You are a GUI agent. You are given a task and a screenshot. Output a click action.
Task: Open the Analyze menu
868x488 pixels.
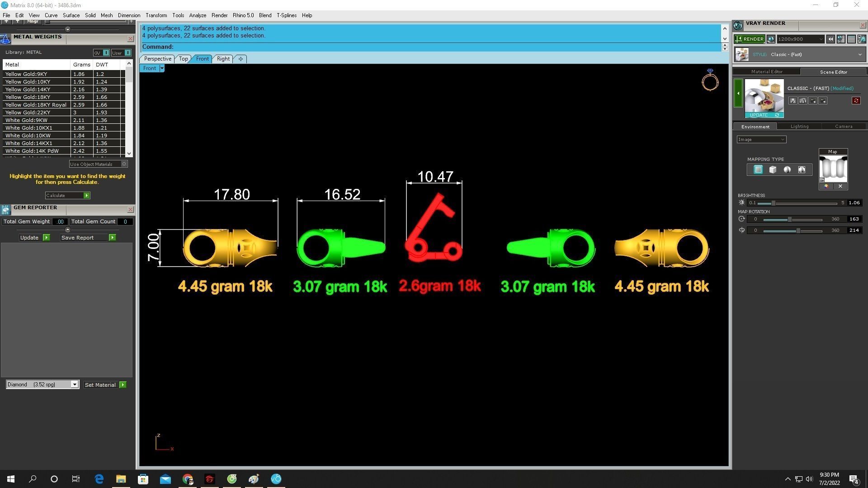click(x=197, y=15)
